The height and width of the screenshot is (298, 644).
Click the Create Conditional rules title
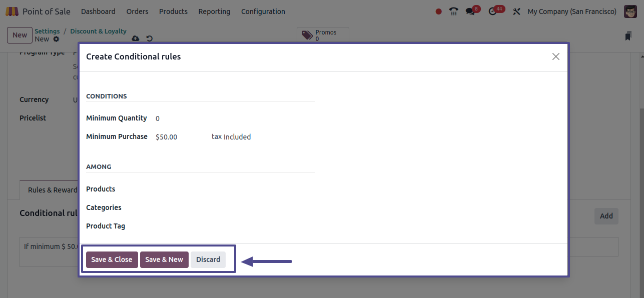tap(134, 56)
